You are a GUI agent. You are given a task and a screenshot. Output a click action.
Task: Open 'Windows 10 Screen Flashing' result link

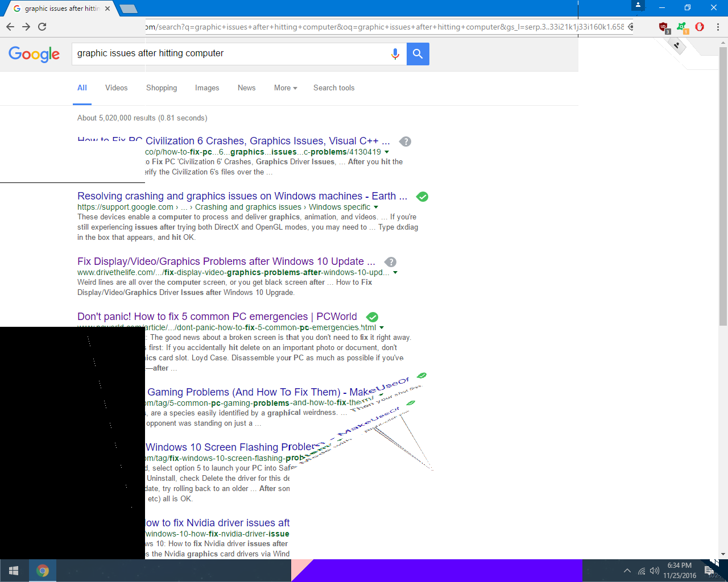tap(230, 447)
